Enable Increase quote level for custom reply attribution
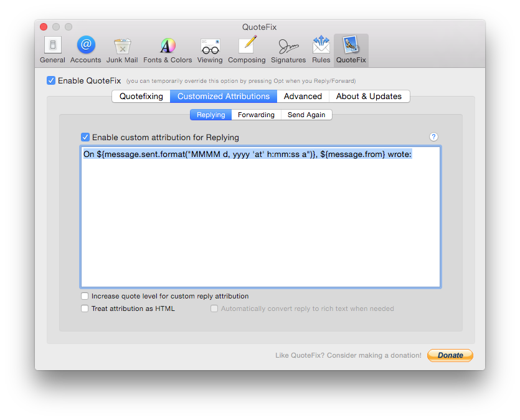This screenshot has height=420, width=520. coord(85,296)
